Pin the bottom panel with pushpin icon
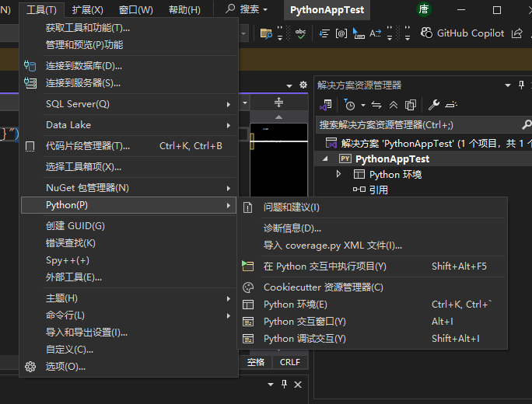The image size is (532, 404). (284, 384)
